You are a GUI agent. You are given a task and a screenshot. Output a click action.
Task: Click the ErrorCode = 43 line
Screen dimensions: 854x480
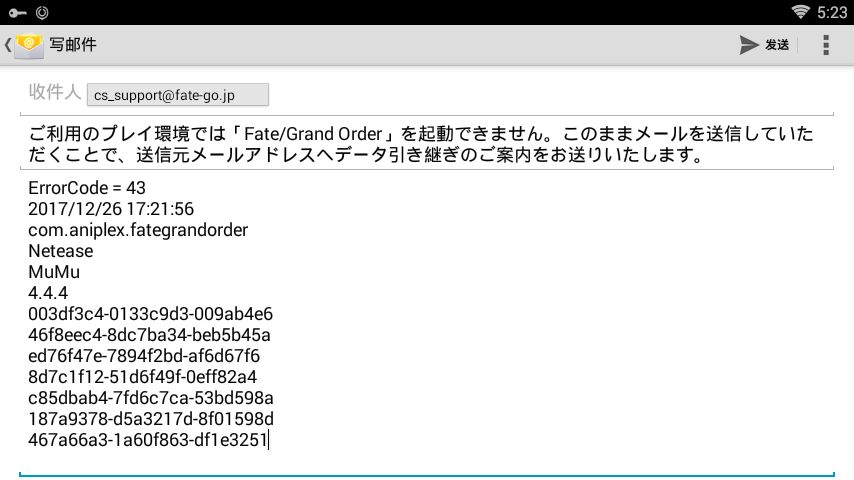point(87,188)
